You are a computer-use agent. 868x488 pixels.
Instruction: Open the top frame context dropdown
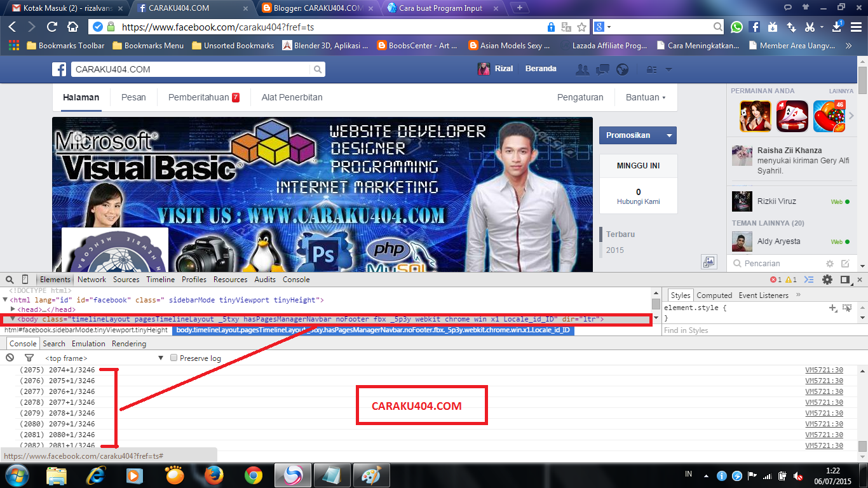coord(104,358)
